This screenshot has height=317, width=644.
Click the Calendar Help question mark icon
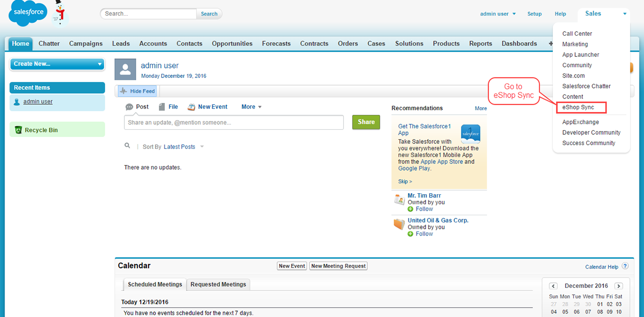625,266
